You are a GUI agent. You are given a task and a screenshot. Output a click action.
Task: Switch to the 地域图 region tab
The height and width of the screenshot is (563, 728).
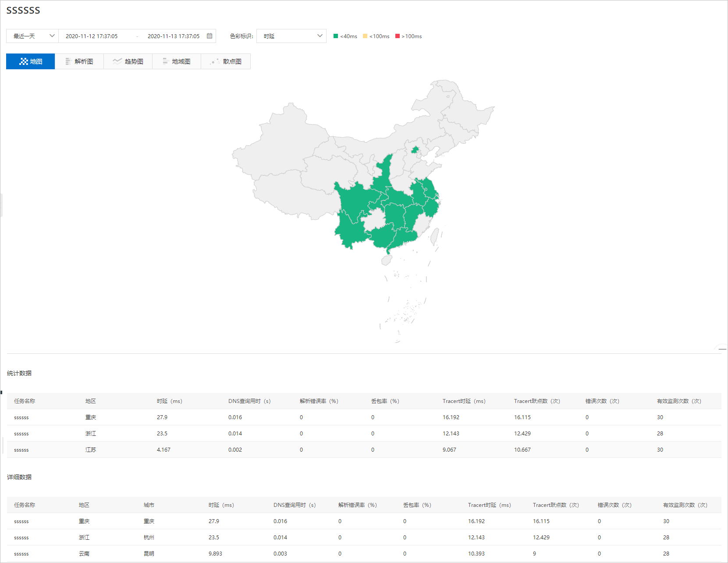click(x=177, y=61)
